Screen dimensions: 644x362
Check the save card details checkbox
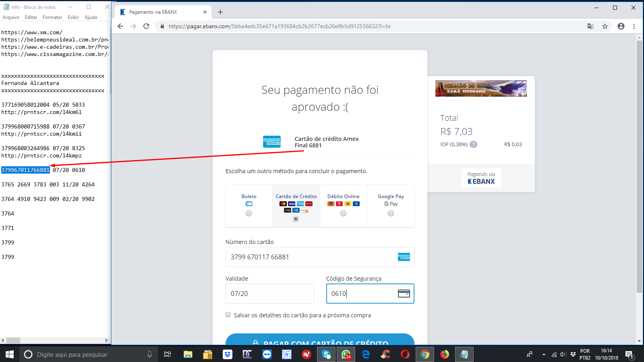228,315
